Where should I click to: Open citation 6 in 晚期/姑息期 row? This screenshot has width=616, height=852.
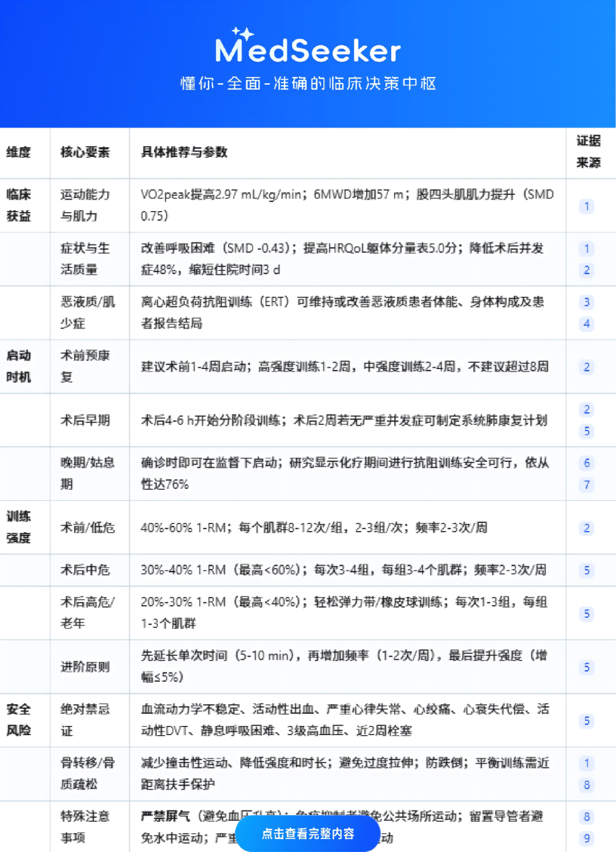click(x=586, y=463)
